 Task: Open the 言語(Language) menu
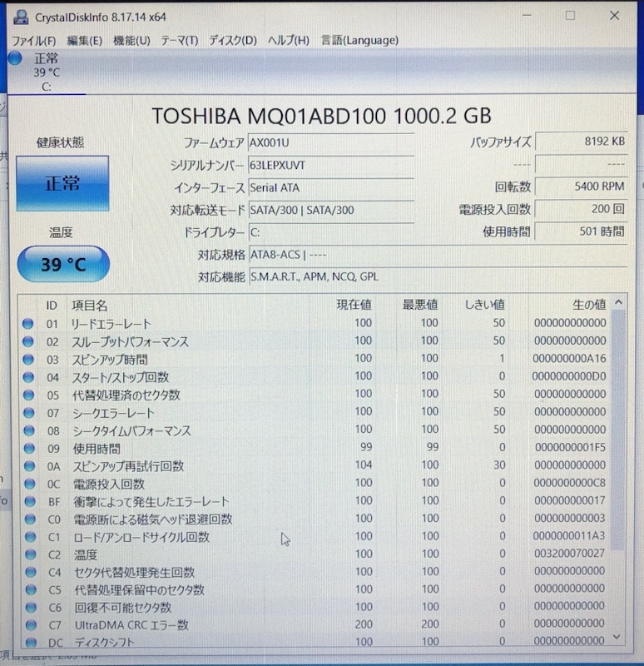[359, 40]
